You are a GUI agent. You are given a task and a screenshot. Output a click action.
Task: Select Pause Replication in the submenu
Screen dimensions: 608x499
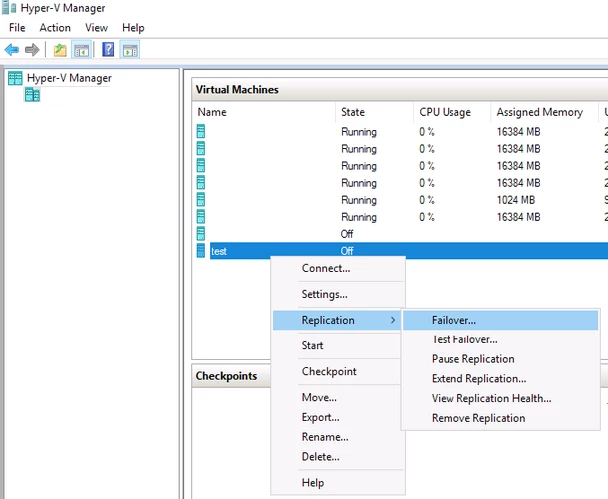coord(500,359)
